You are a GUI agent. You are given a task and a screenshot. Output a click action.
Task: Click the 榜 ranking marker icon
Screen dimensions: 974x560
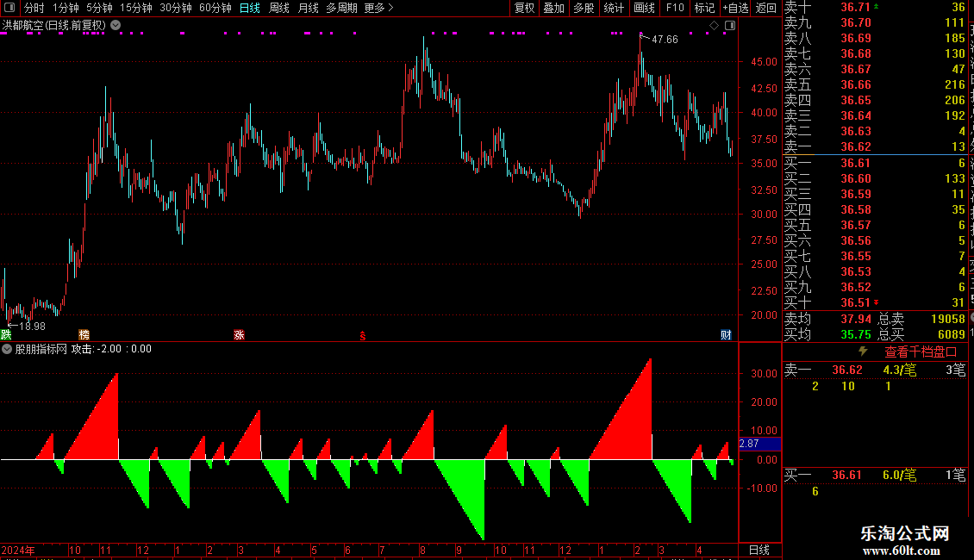point(84,334)
